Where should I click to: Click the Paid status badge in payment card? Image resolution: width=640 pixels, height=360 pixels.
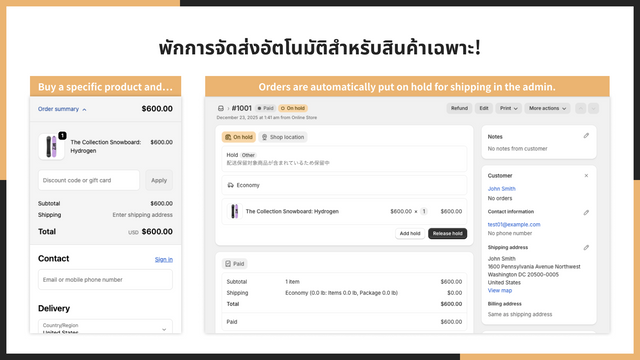235,264
